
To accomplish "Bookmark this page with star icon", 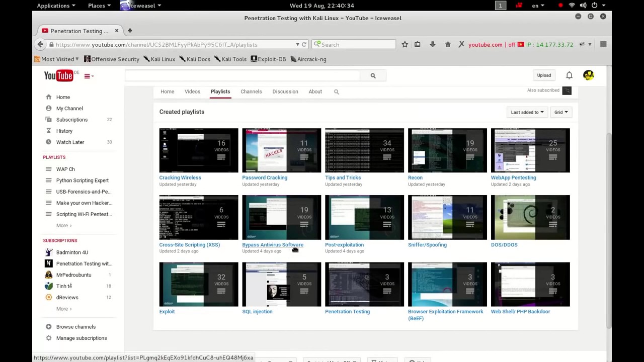I will click(405, 44).
